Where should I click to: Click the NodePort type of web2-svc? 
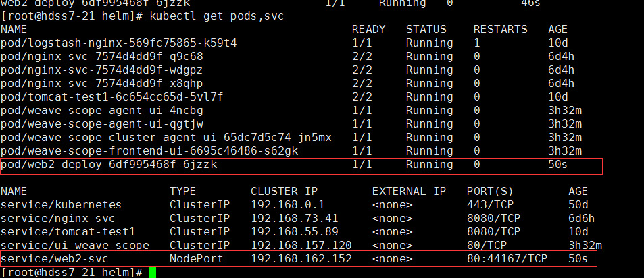(197, 259)
